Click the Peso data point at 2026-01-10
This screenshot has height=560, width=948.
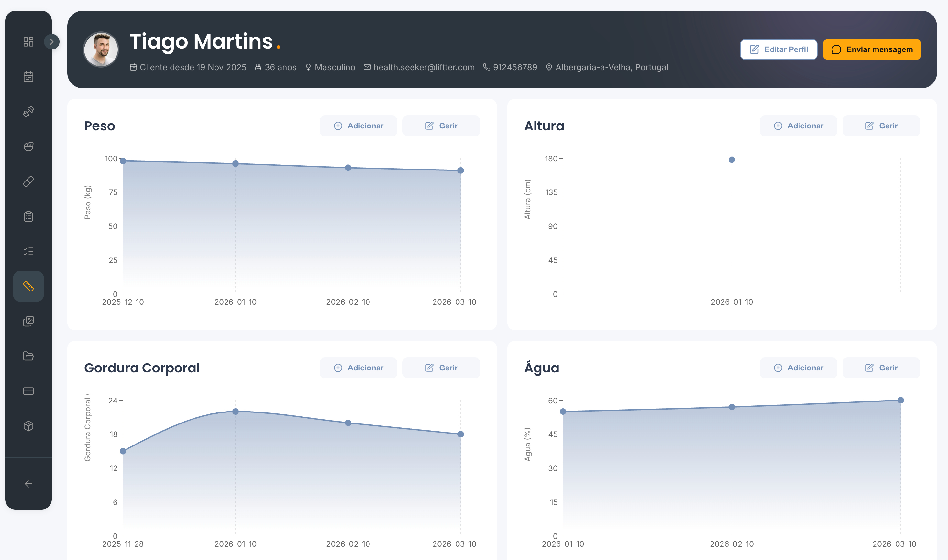(236, 164)
